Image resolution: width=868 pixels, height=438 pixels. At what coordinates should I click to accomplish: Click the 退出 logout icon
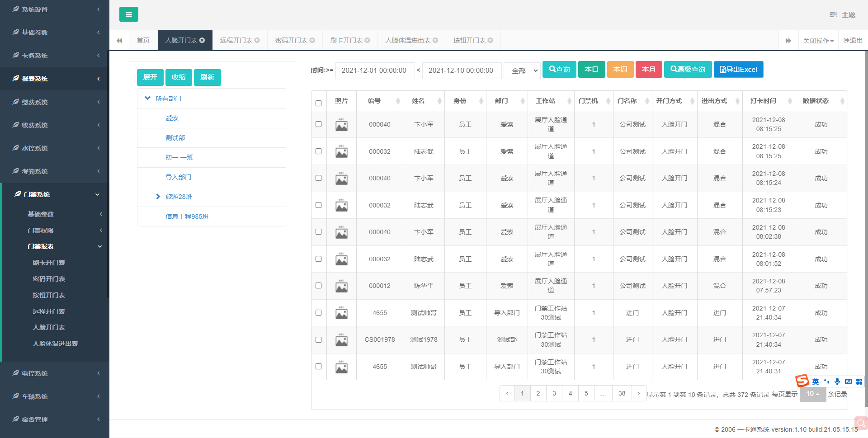tap(846, 40)
